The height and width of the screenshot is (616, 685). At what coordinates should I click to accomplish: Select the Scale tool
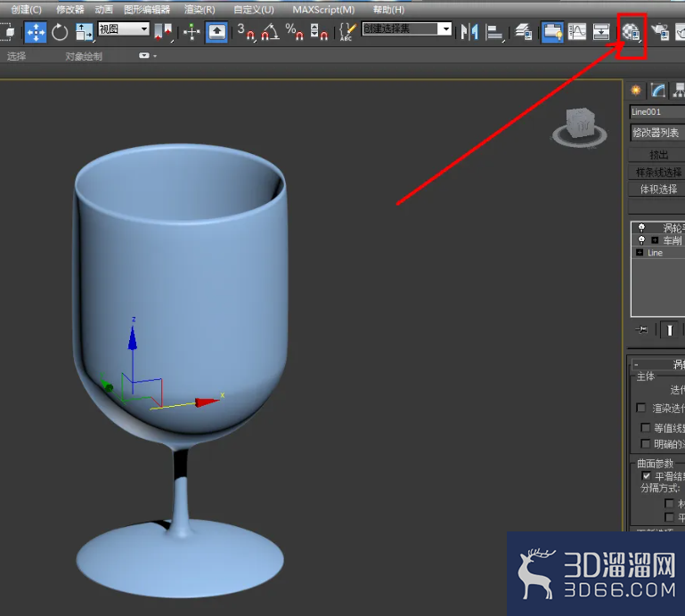point(84,32)
